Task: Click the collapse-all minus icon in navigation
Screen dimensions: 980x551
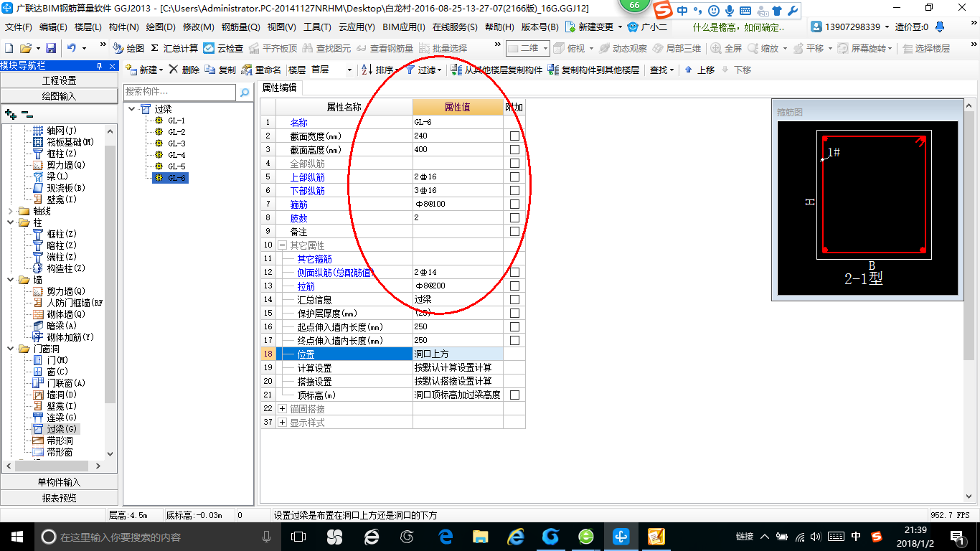Action: point(27,113)
